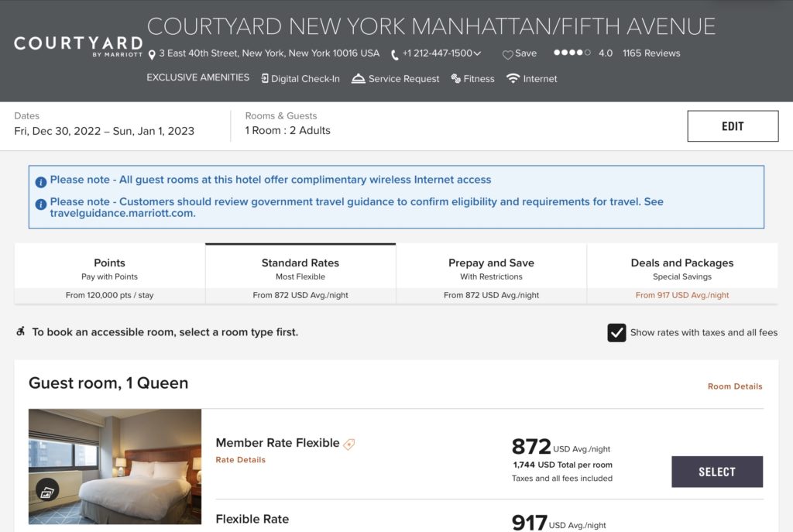Screen dimensions: 793x532
Task: Open the Room Details link
Action: pos(734,386)
